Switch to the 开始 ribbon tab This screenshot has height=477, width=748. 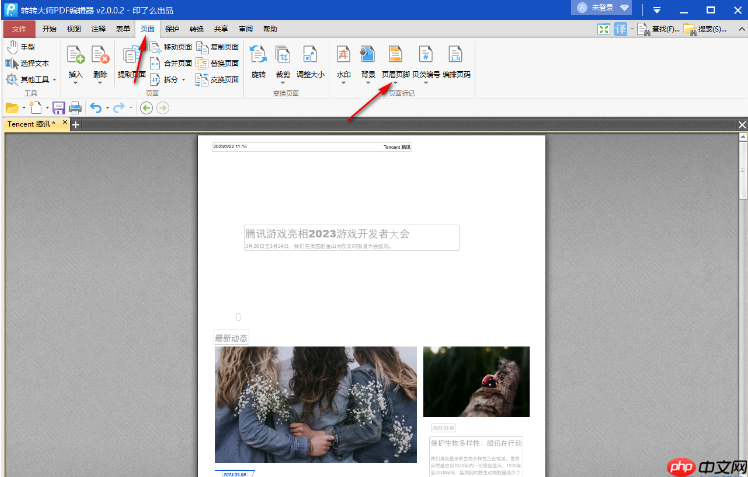tap(49, 29)
